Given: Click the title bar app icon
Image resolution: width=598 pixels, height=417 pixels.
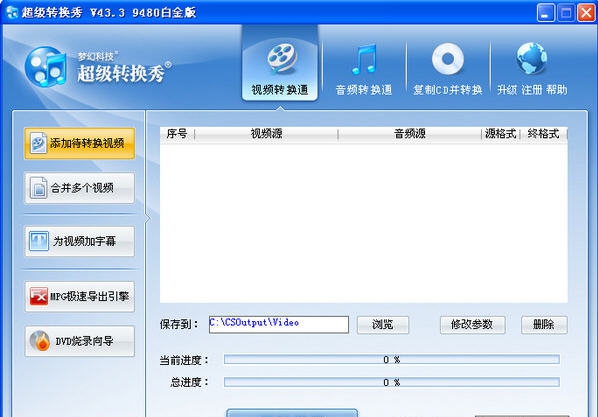Looking at the screenshot, I should pyautogui.click(x=12, y=12).
